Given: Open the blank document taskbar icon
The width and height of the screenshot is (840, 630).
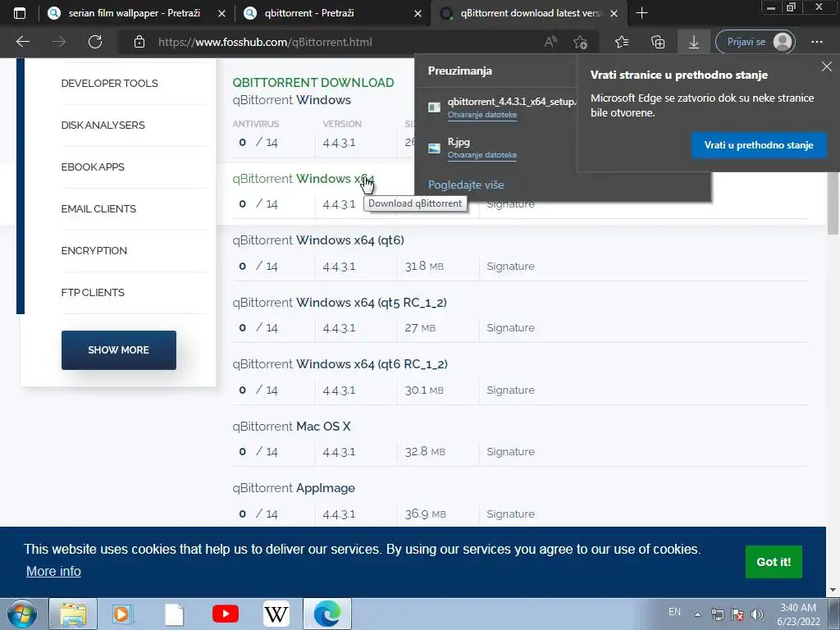Looking at the screenshot, I should [174, 614].
